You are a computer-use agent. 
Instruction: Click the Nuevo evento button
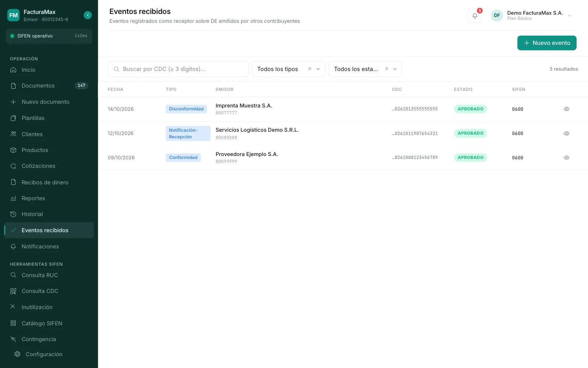[547, 43]
